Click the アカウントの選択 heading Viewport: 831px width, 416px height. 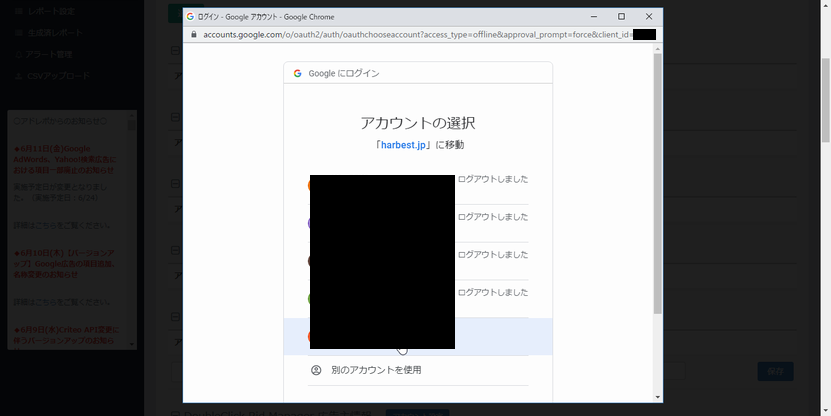pyautogui.click(x=418, y=123)
